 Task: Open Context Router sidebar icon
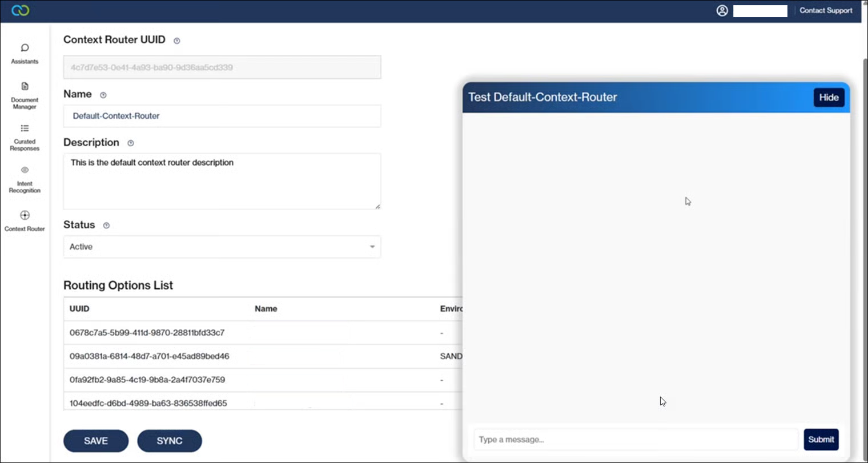tap(25, 215)
